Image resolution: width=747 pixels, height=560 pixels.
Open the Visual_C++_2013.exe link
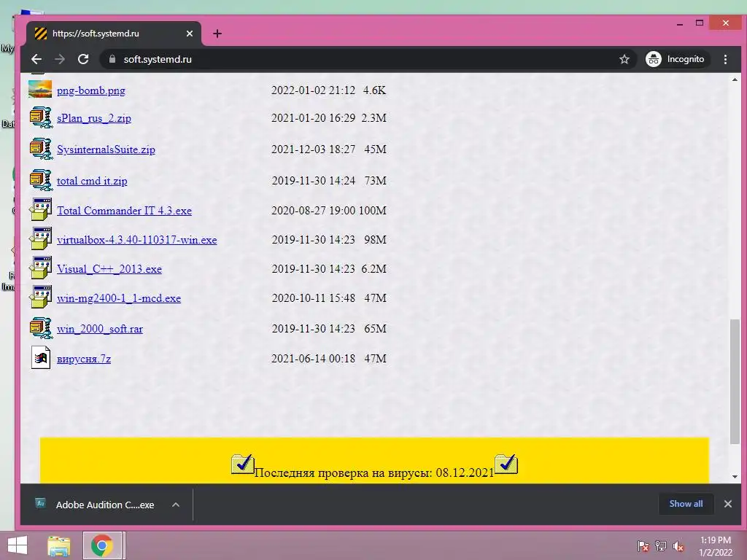[x=109, y=268]
